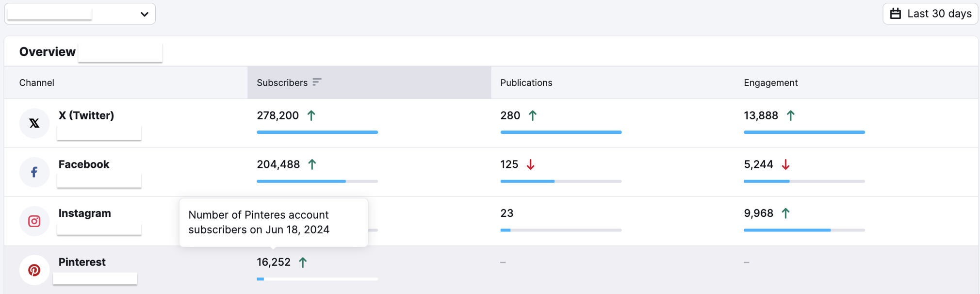Open the Last 30 days date selector
This screenshot has width=980, height=294.
point(930,14)
